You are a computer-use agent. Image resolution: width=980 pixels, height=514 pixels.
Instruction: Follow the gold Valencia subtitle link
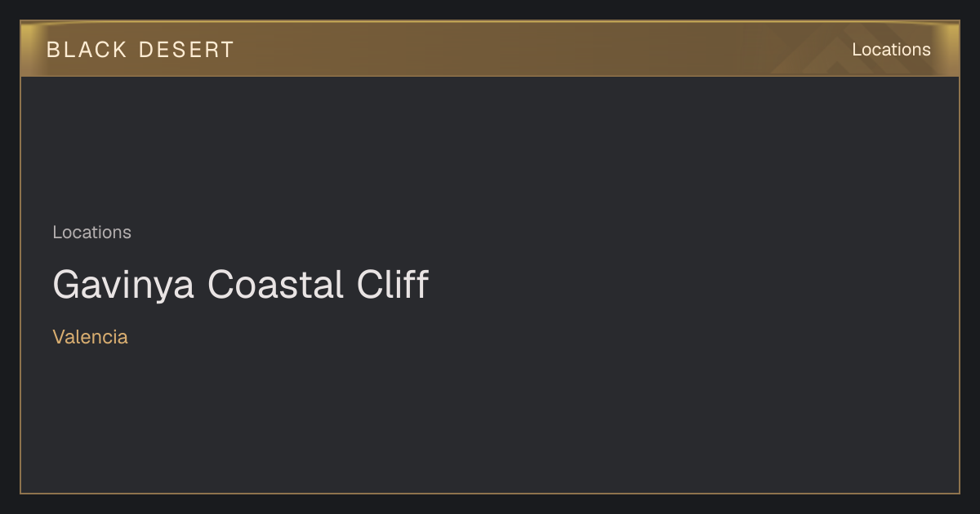90,337
